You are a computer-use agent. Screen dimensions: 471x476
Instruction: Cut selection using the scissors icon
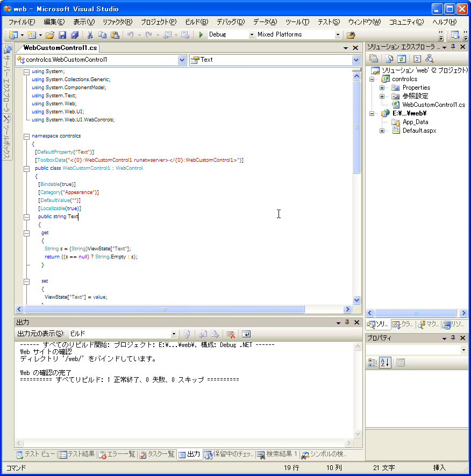coord(90,35)
